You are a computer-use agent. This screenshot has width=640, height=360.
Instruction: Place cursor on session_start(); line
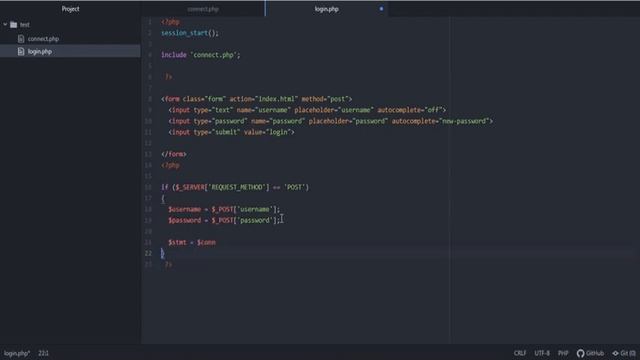[x=190, y=33]
